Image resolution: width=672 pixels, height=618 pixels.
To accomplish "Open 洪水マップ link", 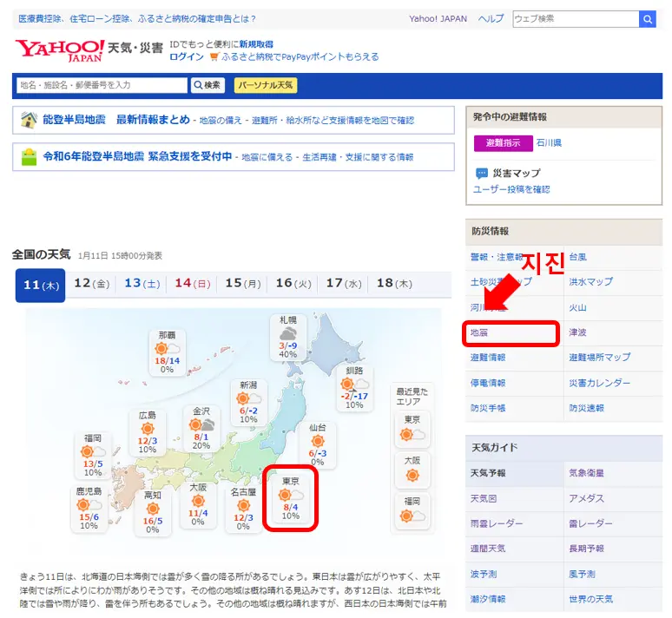I will (x=590, y=281).
